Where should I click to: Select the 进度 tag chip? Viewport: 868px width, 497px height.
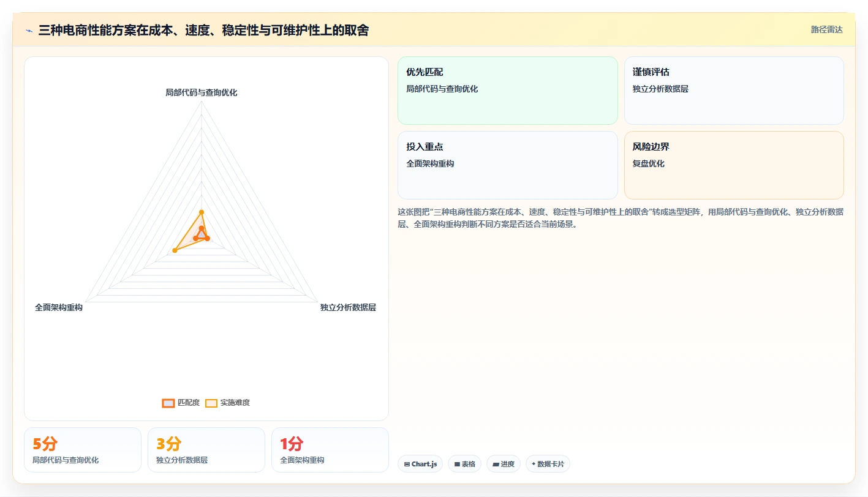coord(504,464)
